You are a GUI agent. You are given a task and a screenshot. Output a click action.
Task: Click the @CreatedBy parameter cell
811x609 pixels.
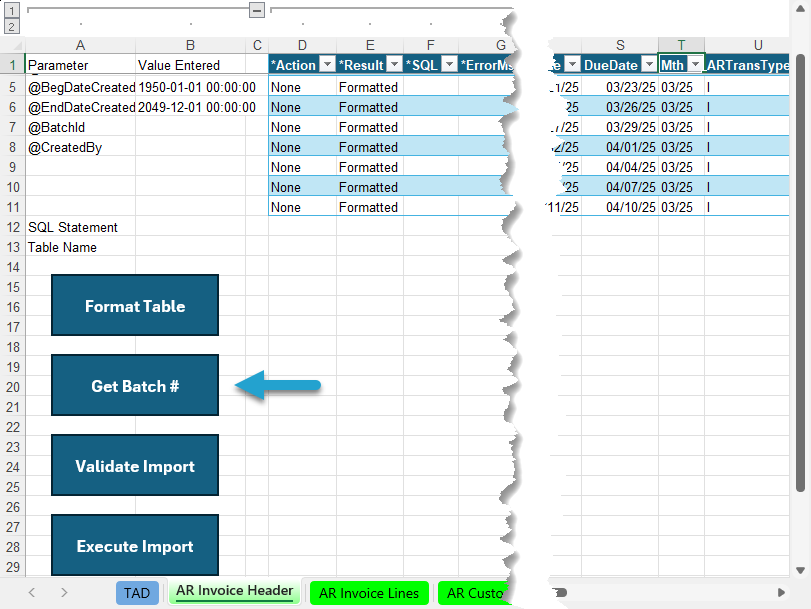click(x=81, y=147)
